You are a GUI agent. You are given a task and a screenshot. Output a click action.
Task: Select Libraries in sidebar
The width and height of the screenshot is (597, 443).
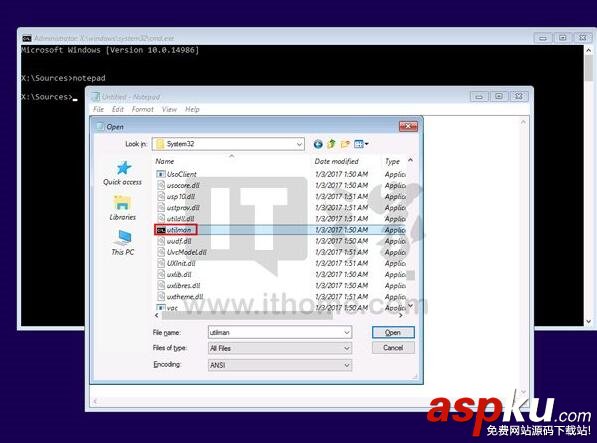122,208
